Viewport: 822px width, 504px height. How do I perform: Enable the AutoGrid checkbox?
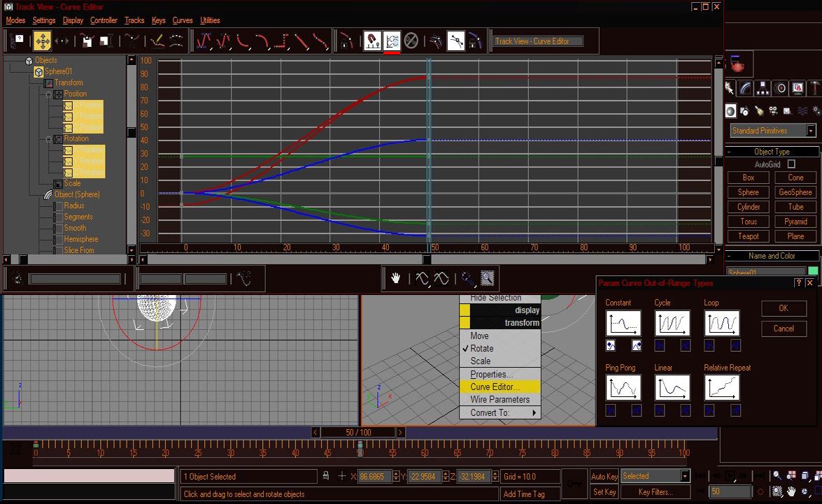pyautogui.click(x=791, y=164)
